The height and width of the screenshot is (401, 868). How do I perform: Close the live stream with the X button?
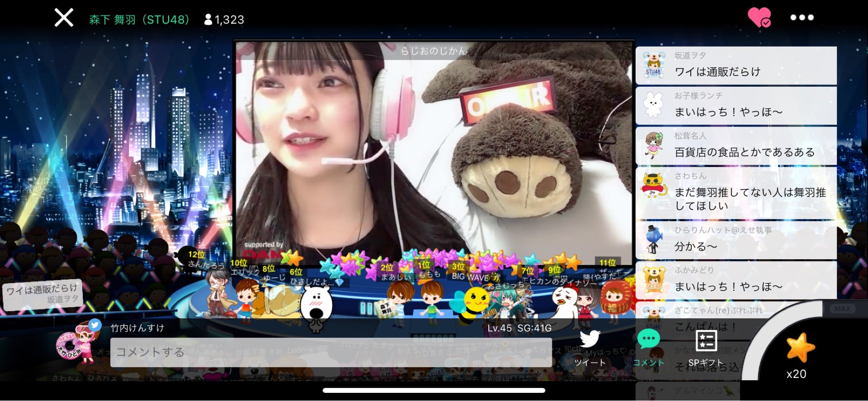coord(64,18)
